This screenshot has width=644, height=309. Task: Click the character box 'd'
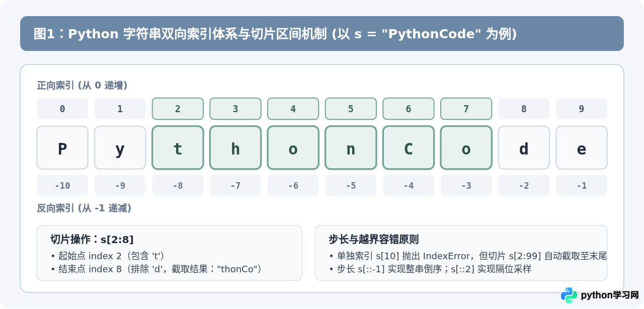click(x=524, y=147)
